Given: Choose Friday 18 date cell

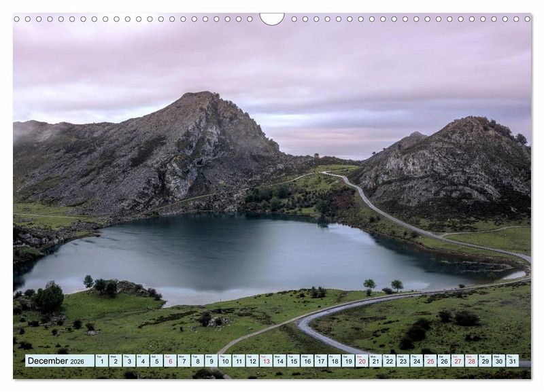Looking at the screenshot, I should 335,361.
